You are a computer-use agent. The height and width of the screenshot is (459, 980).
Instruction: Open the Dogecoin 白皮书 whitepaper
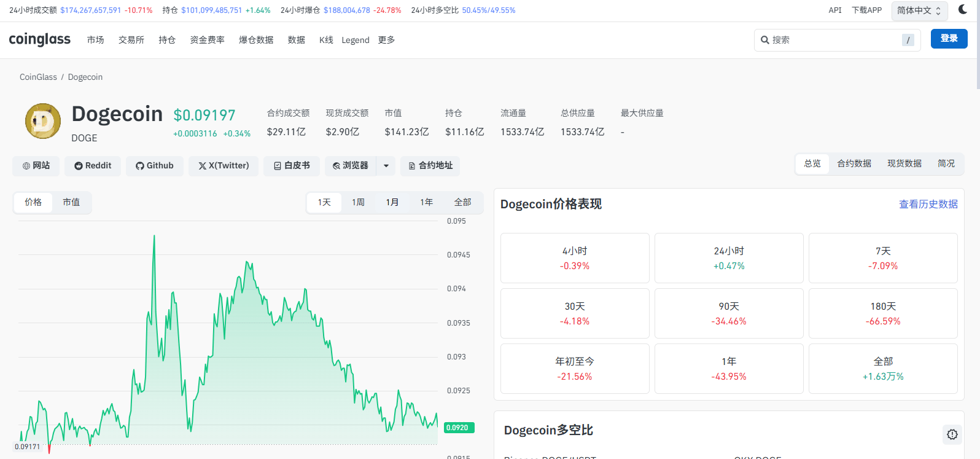[292, 166]
